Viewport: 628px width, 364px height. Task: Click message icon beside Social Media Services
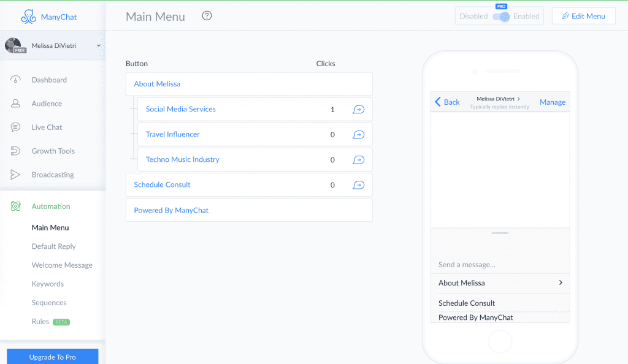pyautogui.click(x=358, y=110)
